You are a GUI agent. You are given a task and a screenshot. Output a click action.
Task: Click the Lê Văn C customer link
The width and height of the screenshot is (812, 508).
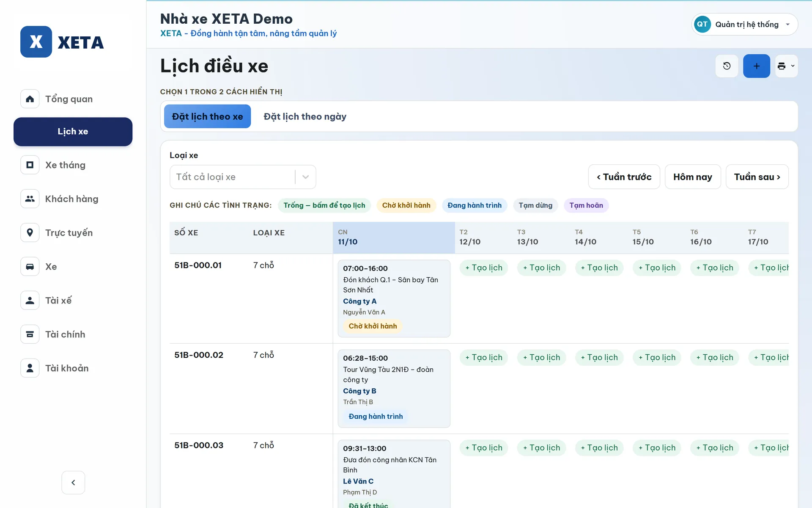point(358,481)
